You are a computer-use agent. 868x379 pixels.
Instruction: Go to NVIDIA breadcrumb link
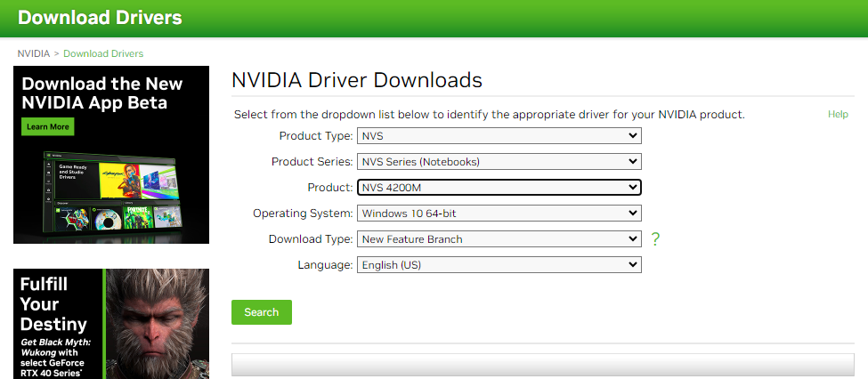[34, 53]
